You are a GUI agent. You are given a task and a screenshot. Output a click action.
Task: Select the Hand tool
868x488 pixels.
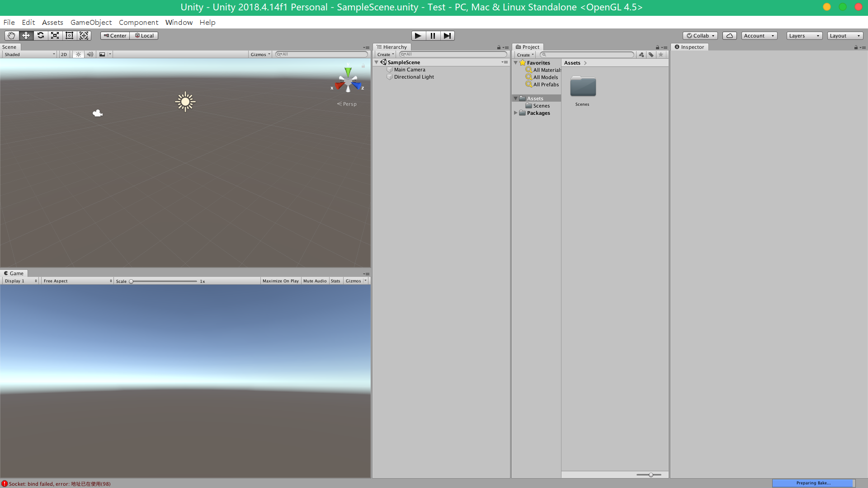click(11, 35)
